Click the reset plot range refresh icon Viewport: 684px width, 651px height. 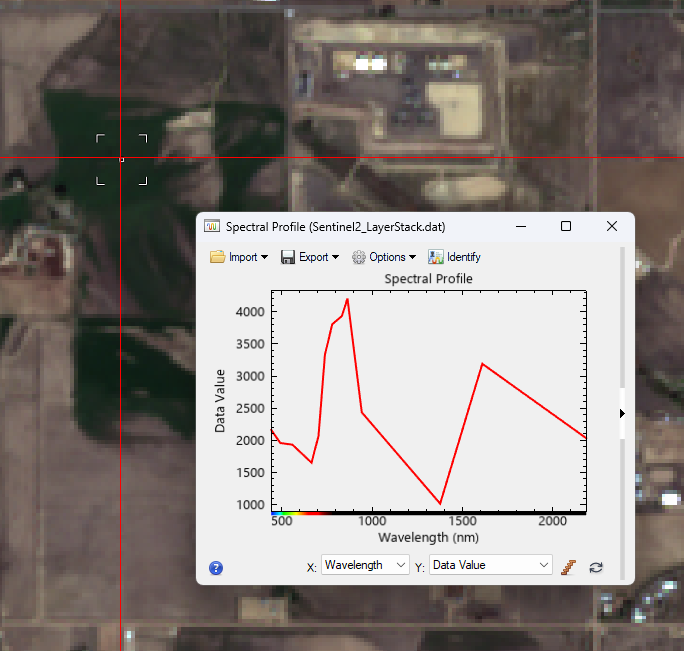(596, 567)
